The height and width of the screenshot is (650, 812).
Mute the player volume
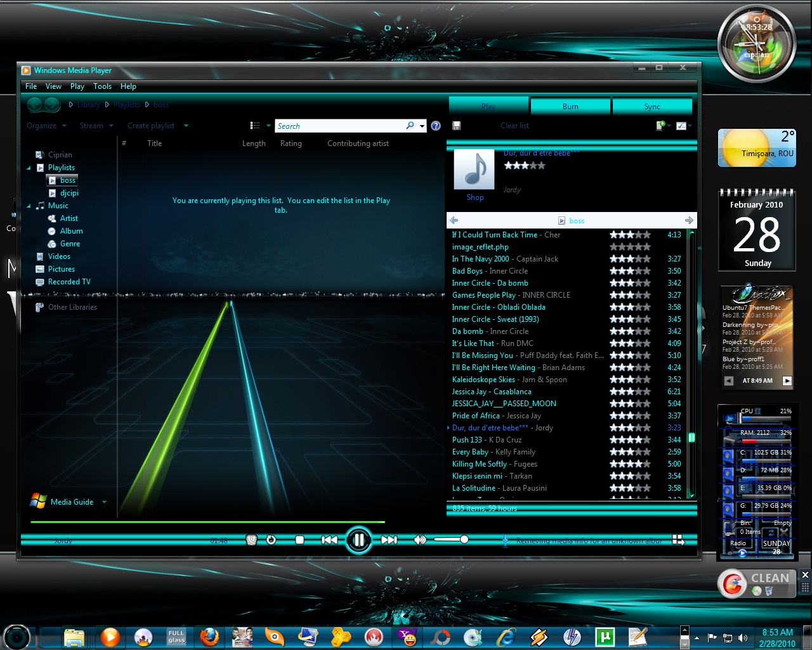(419, 540)
